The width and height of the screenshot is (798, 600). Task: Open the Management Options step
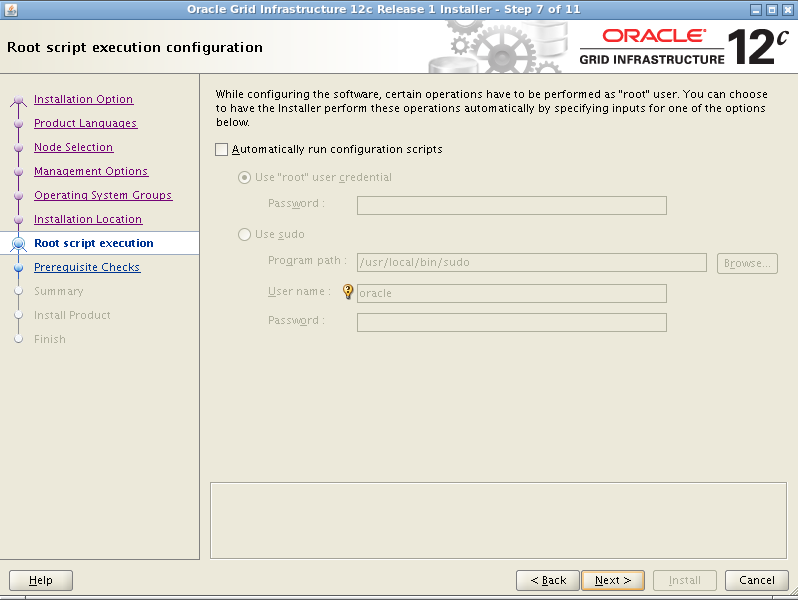(x=90, y=171)
